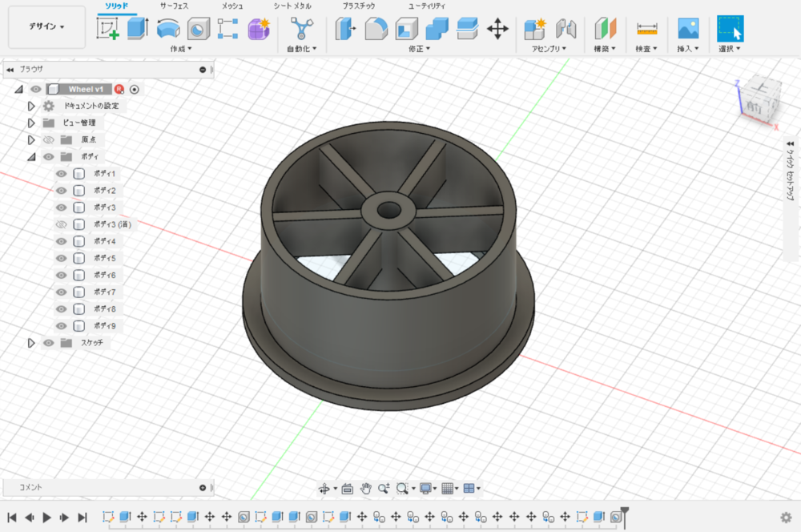Click the Insert image icon

(688, 29)
